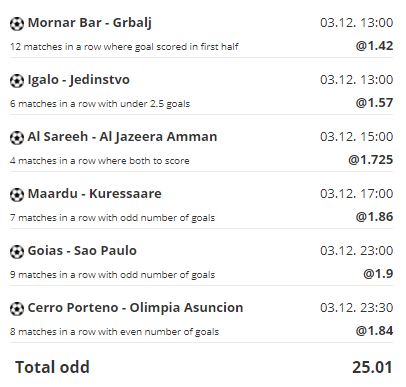
Task: Open Cerro Porteno - Olimpia Asuncion match
Action: click(135, 308)
